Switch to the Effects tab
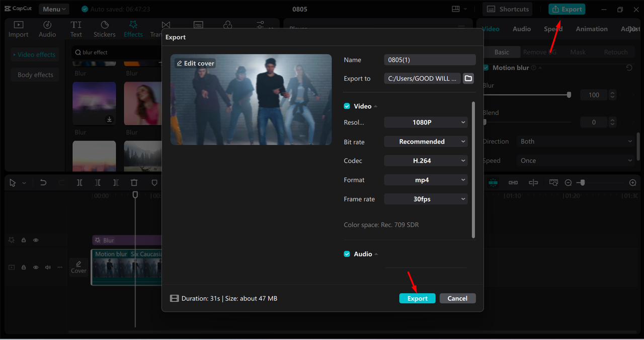The height and width of the screenshot is (340, 644). 133,29
